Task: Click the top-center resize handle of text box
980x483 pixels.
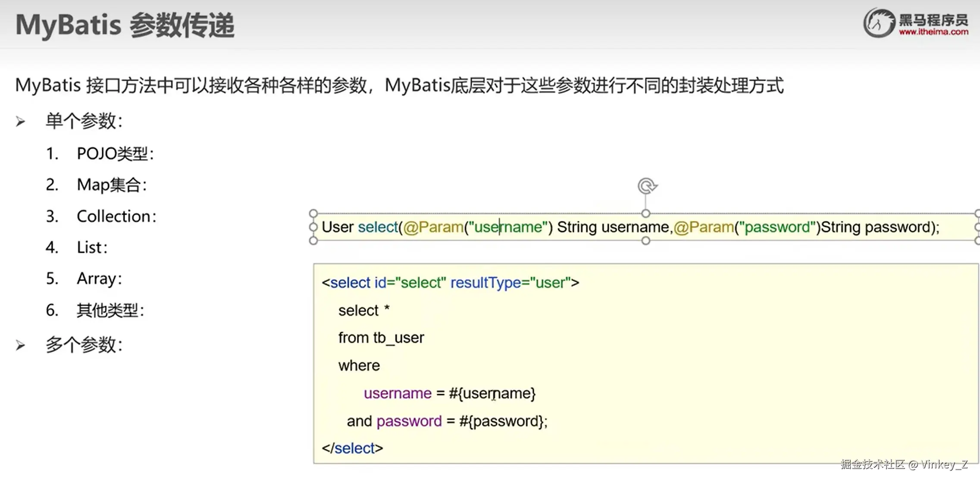Action: point(645,213)
